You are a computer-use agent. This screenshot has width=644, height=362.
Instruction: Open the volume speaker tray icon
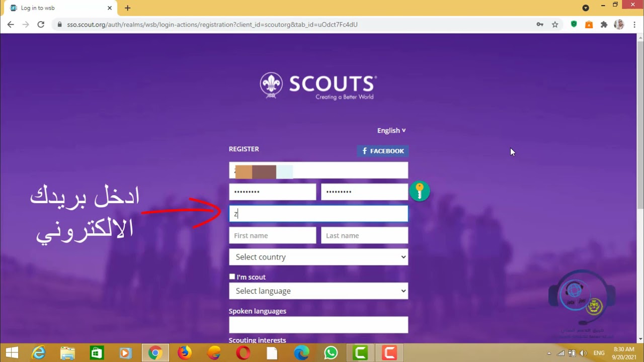click(x=583, y=353)
